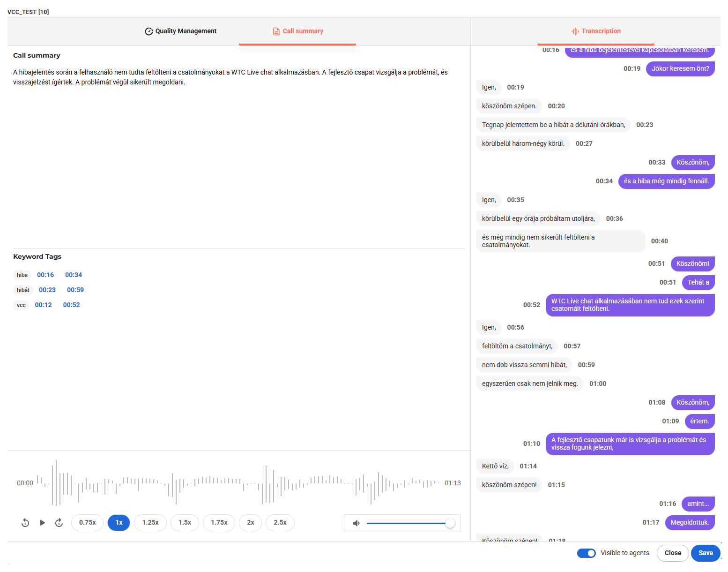Viewport: 728px width, 572px height.
Task: Toggle the Visible to agents switch
Action: [586, 553]
